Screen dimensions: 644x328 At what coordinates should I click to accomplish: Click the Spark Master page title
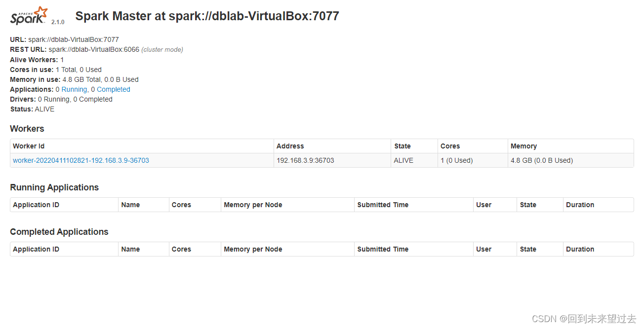click(x=206, y=16)
